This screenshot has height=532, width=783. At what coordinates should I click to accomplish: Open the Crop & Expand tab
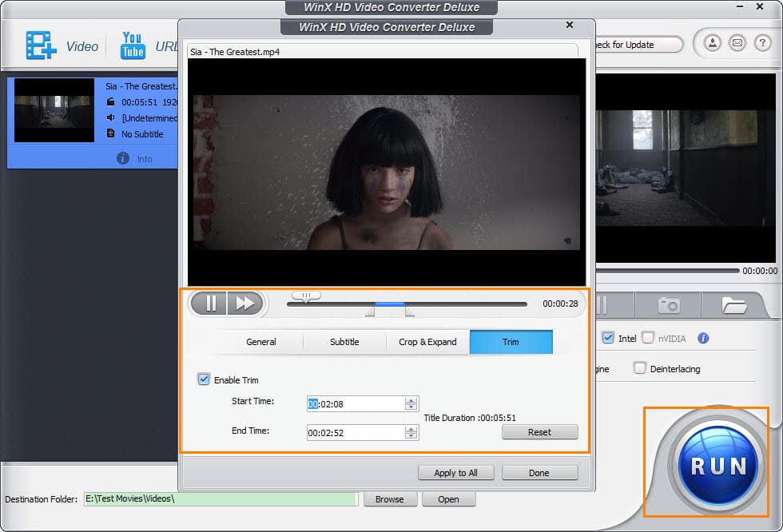[x=427, y=342]
